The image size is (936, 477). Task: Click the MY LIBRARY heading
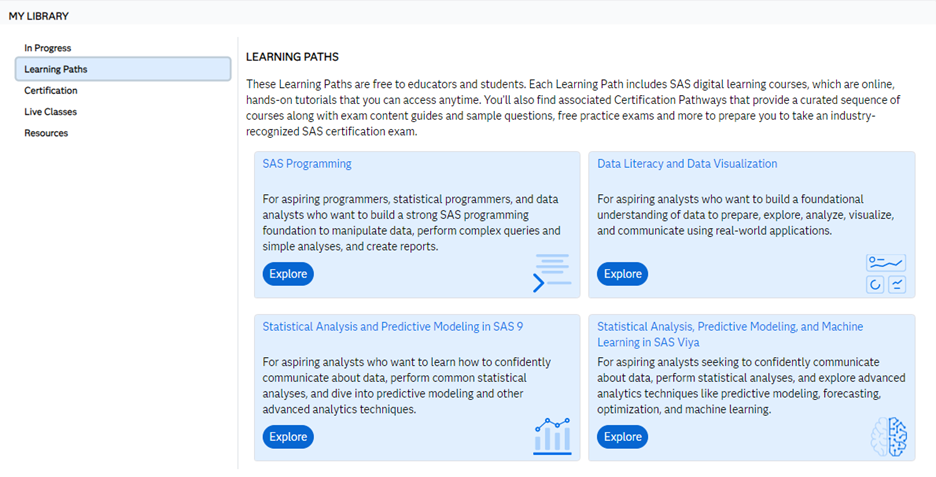(x=39, y=16)
